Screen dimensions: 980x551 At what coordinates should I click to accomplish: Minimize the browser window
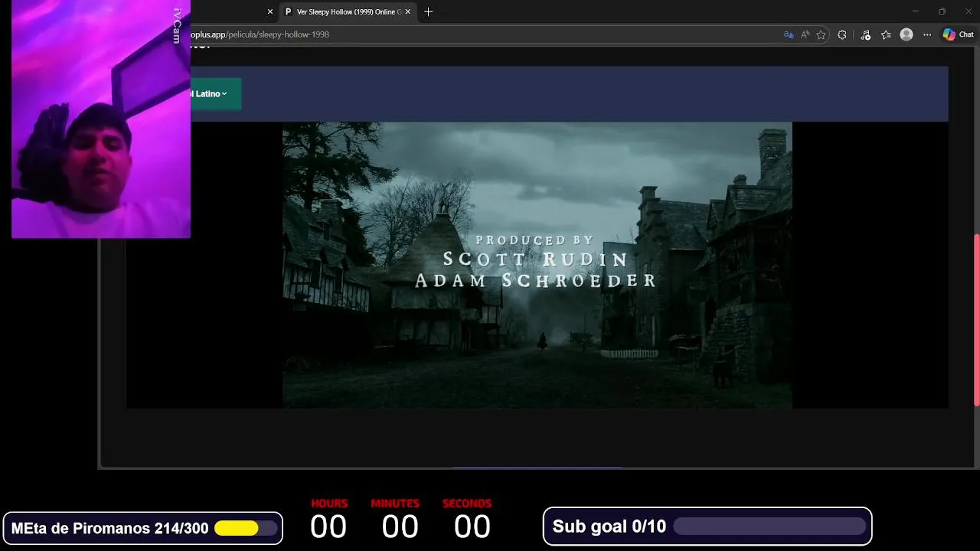click(x=915, y=11)
